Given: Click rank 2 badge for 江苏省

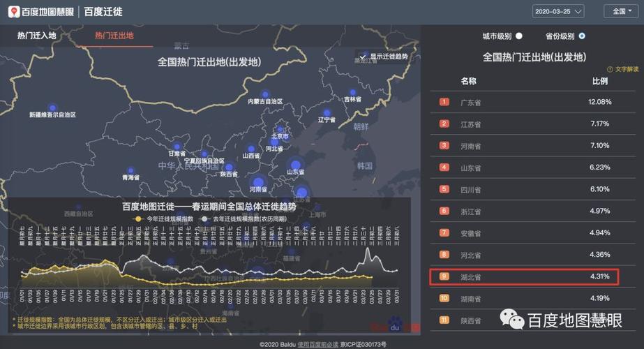Looking at the screenshot, I should (444, 124).
